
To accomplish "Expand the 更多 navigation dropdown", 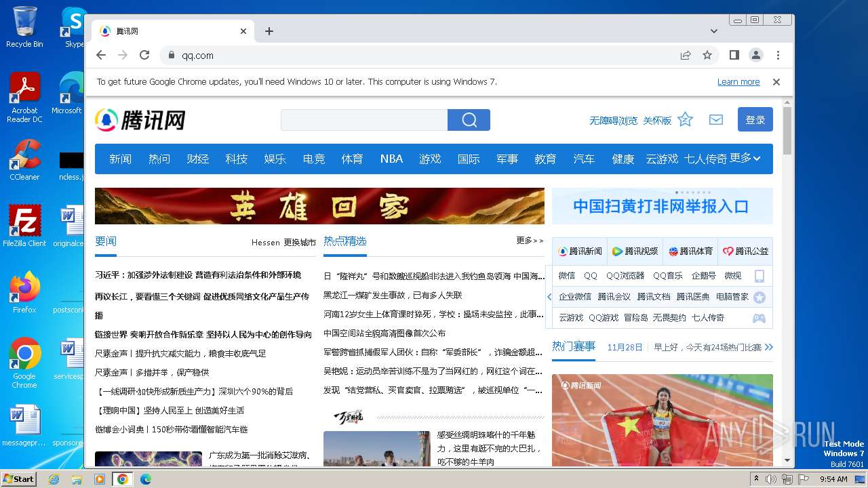I will 745,158.
